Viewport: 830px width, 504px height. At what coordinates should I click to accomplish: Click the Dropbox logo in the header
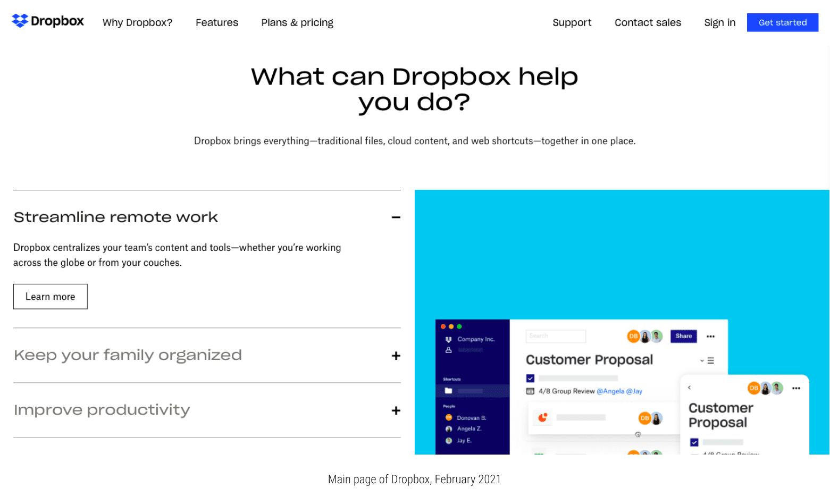coord(48,21)
